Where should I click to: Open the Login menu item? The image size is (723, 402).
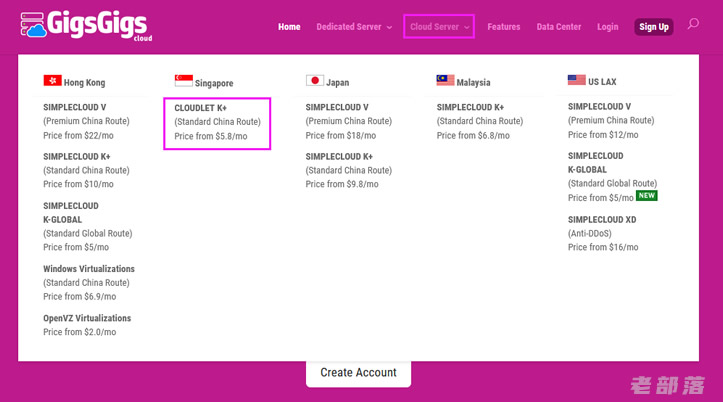[x=607, y=27]
